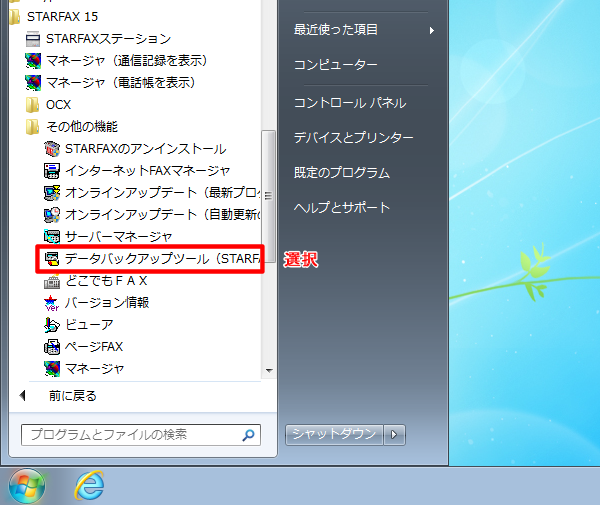600x505 pixels.
Task: Click the STARFAXのアンインストール icon
Action: click(x=52, y=148)
